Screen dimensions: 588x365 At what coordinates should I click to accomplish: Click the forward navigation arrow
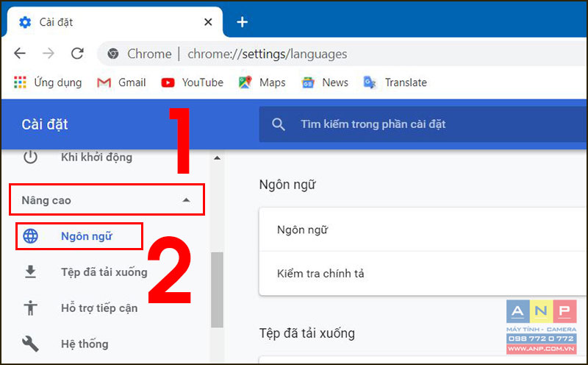point(49,54)
